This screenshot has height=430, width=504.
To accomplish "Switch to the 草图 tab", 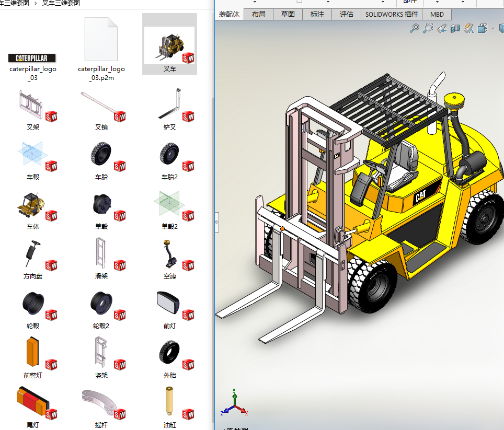I will (x=288, y=14).
